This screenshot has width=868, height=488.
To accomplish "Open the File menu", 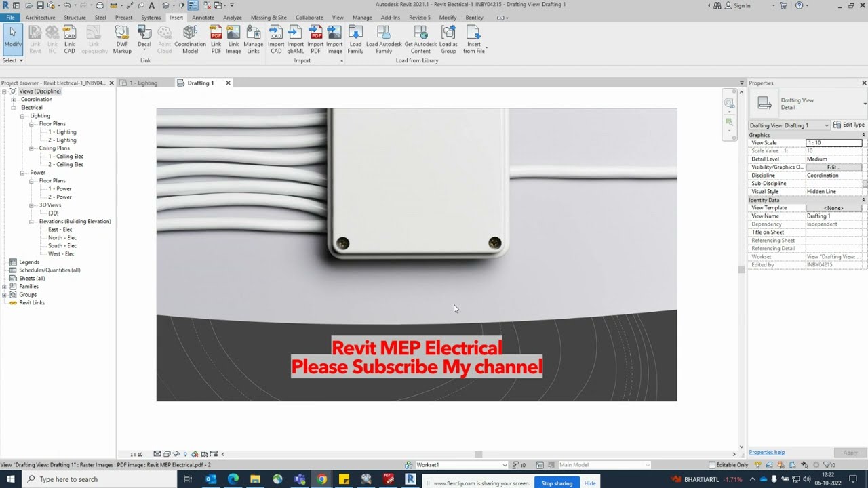I will pyautogui.click(x=10, y=18).
